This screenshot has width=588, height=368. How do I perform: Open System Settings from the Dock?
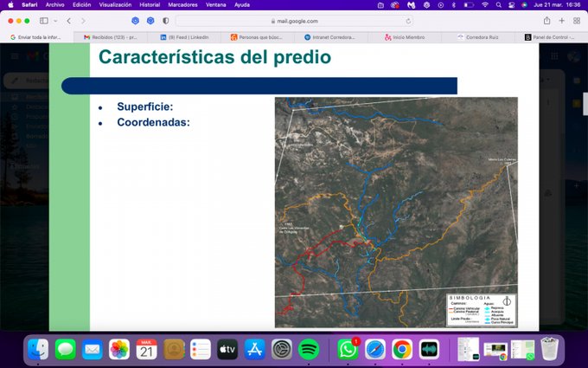282,350
